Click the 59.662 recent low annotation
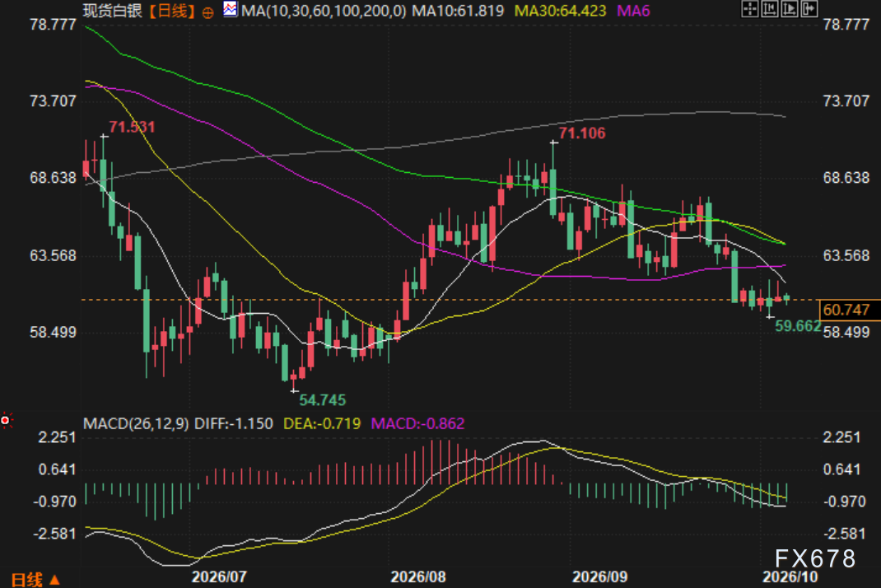Image resolution: width=881 pixels, height=588 pixels. tap(798, 326)
